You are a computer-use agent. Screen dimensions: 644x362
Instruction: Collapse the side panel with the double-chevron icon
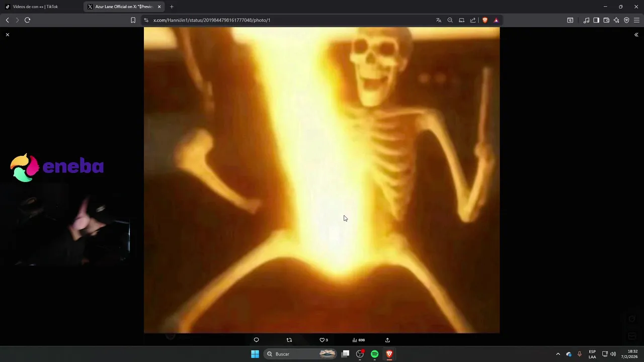coord(636,35)
